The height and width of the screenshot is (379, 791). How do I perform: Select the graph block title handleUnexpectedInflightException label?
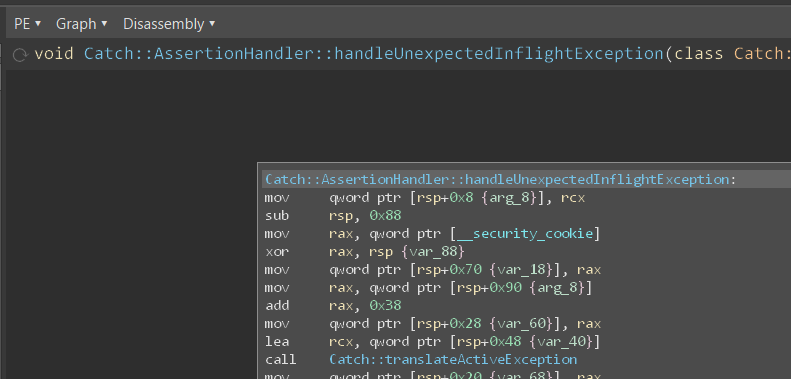pos(597,180)
